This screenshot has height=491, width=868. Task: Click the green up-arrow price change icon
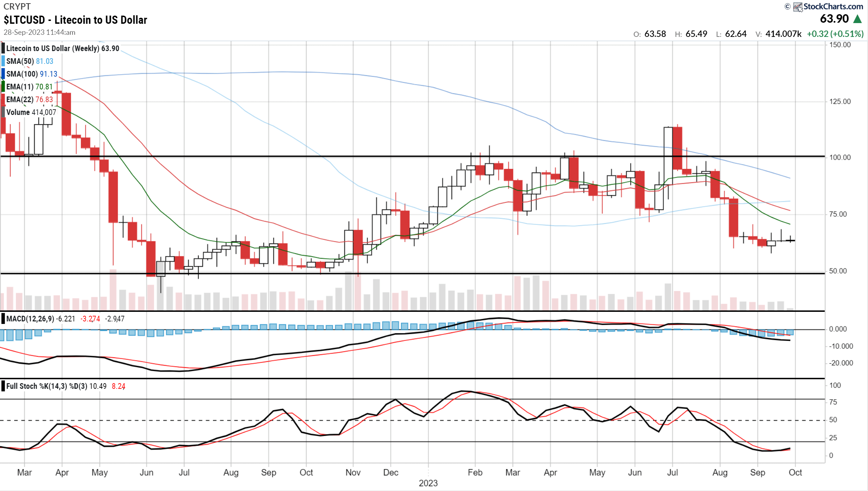[858, 19]
